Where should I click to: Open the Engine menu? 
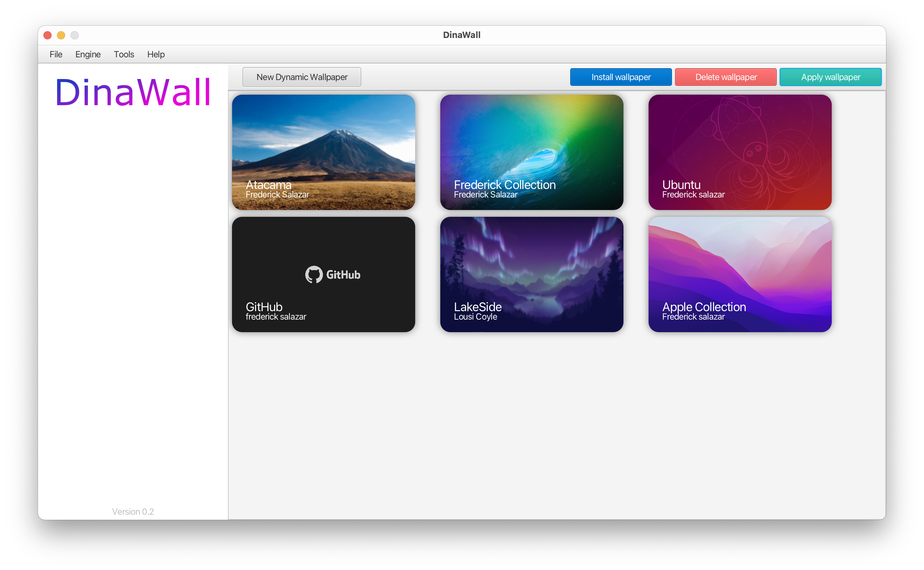point(88,54)
